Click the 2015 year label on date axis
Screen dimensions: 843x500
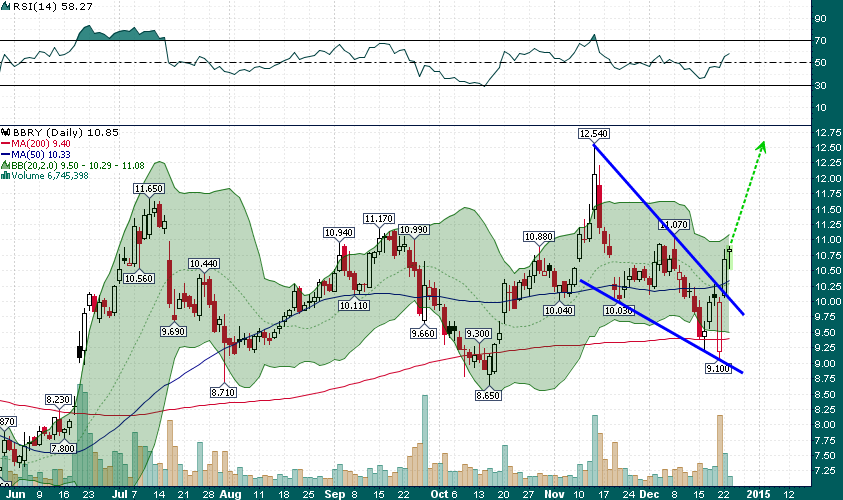click(x=759, y=494)
